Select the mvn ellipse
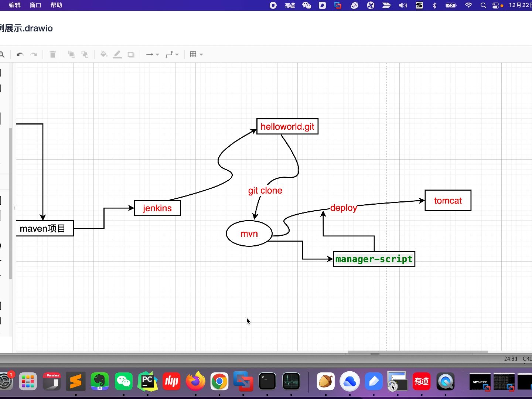The height and width of the screenshot is (399, 532). (249, 233)
